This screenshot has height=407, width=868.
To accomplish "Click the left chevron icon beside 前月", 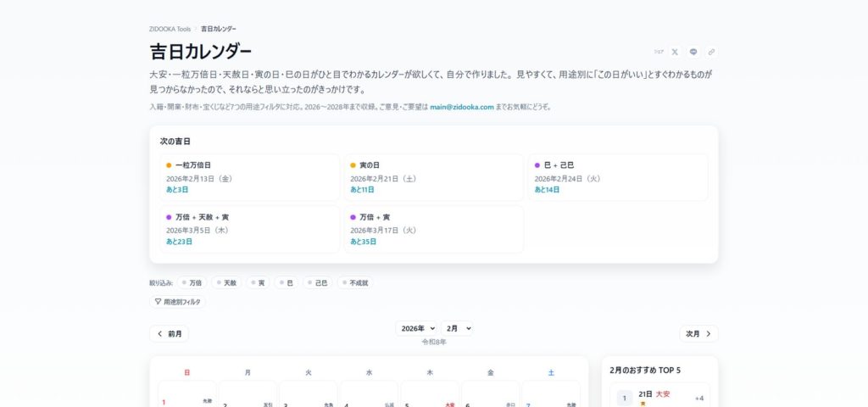I will pos(159,334).
